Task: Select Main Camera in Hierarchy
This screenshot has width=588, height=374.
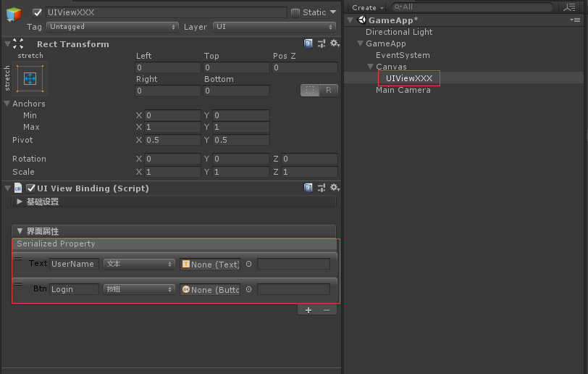Action: tap(403, 90)
